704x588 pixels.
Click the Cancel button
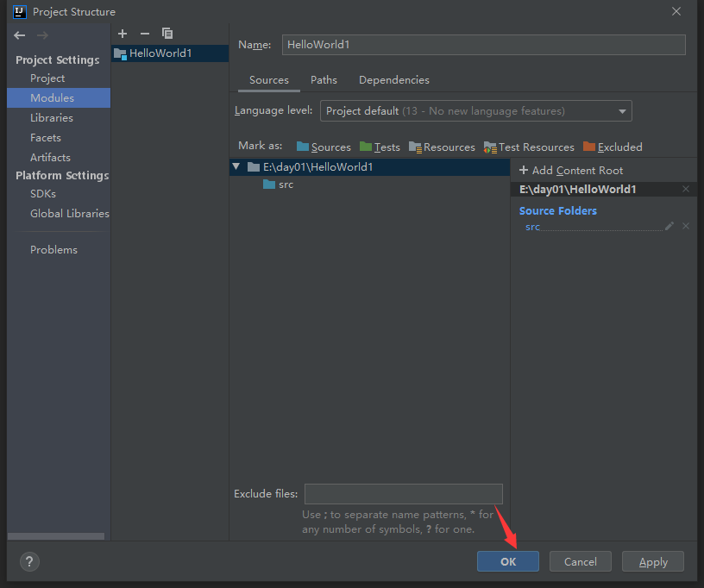click(x=580, y=561)
